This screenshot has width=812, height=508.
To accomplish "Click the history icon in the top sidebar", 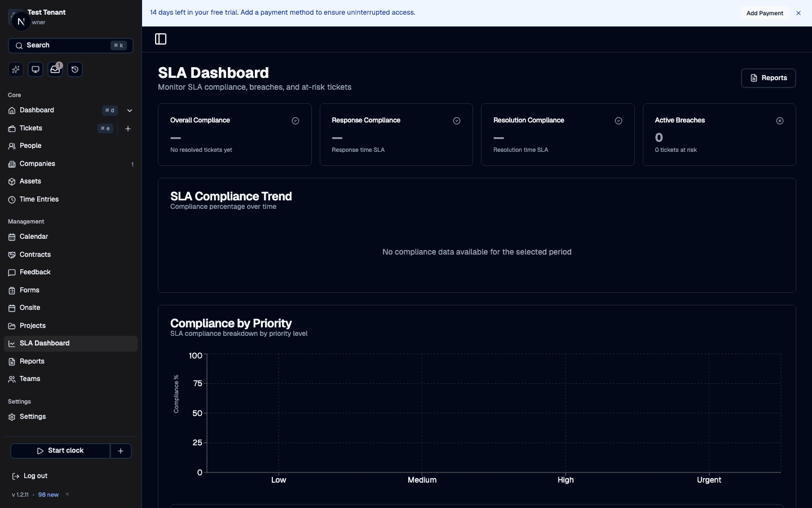I will [x=75, y=69].
